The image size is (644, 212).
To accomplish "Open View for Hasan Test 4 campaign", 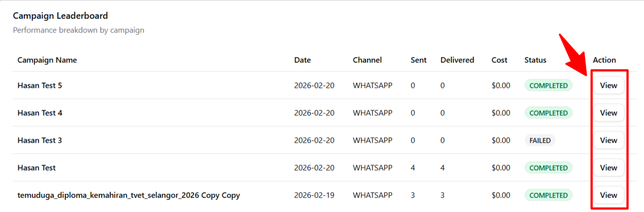I will [608, 113].
